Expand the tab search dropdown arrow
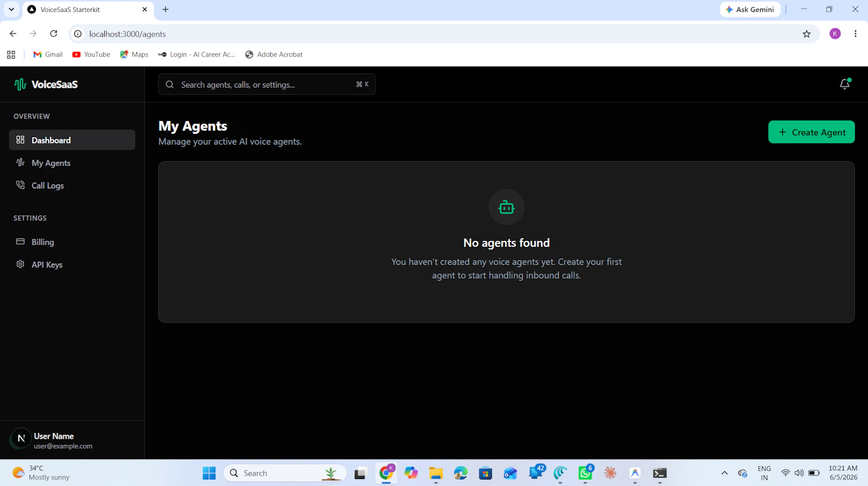Screen dimensions: 868x486 pyautogui.click(x=11, y=9)
